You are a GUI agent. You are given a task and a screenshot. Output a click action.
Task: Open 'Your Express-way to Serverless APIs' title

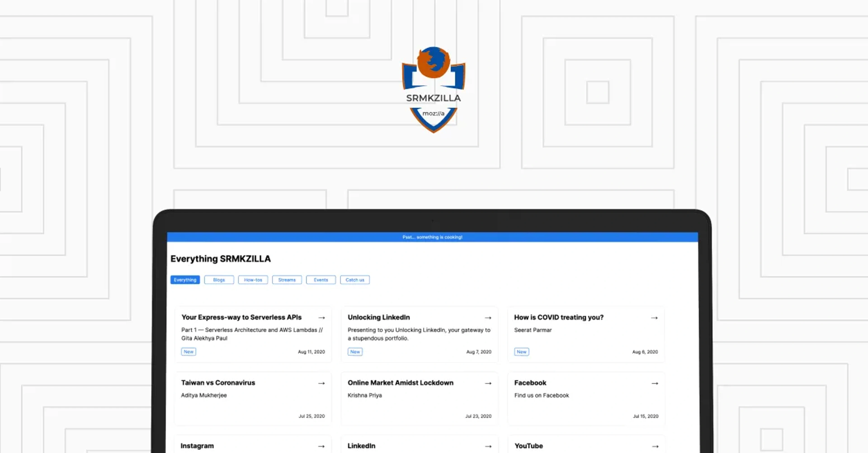(242, 317)
